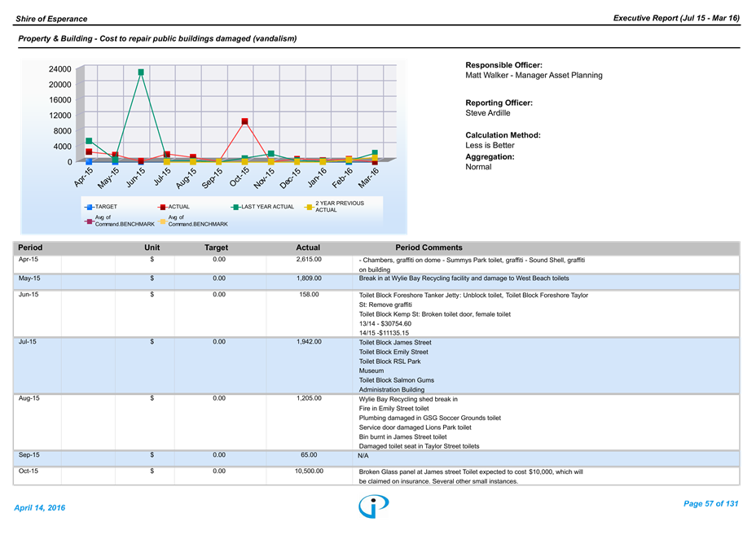Click the Property & Building section title
756x535 pixels.
pos(157,38)
